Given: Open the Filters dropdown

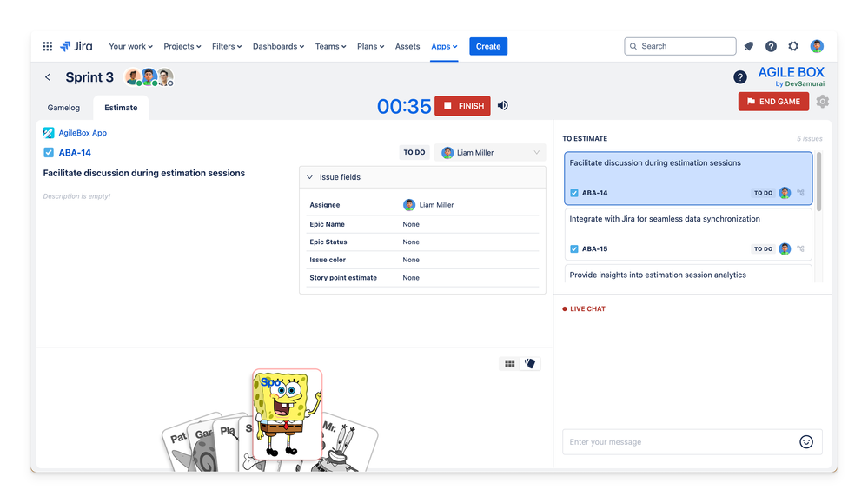Looking at the screenshot, I should (x=227, y=47).
